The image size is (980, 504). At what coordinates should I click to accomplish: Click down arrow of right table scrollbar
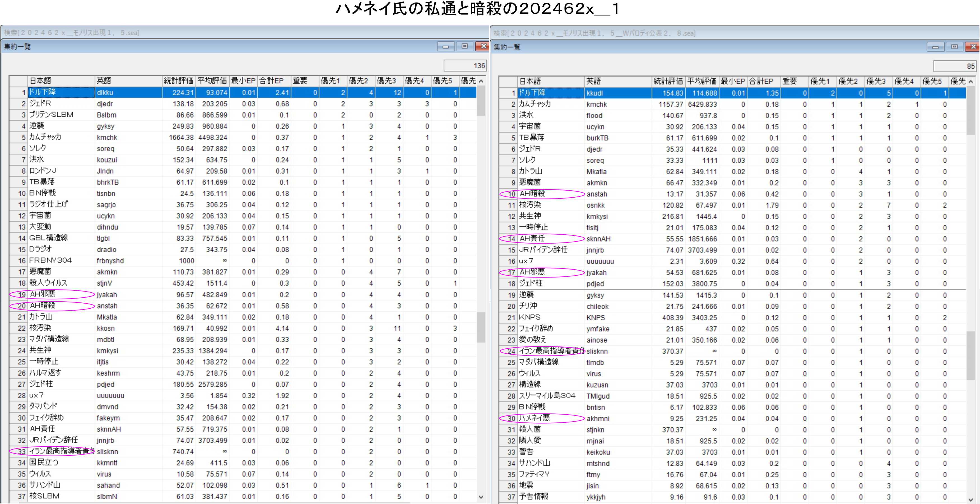point(970,500)
